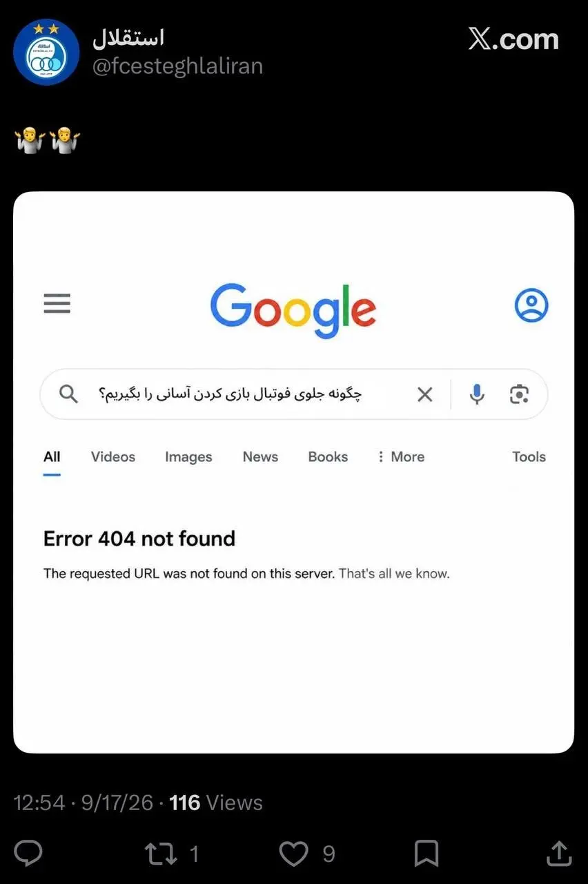The height and width of the screenshot is (884, 588).
Task: Like the post with heart icon
Action: pos(293,854)
